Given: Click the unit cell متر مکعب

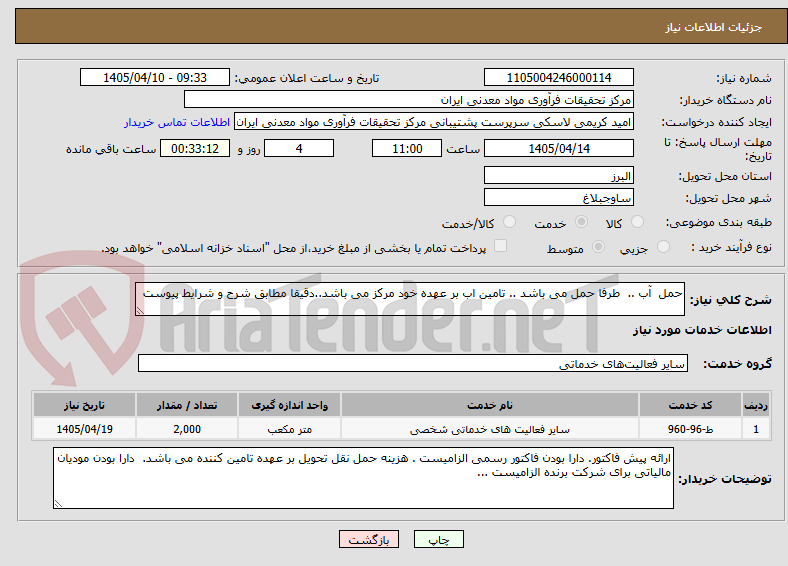Looking at the screenshot, I should (x=289, y=429).
